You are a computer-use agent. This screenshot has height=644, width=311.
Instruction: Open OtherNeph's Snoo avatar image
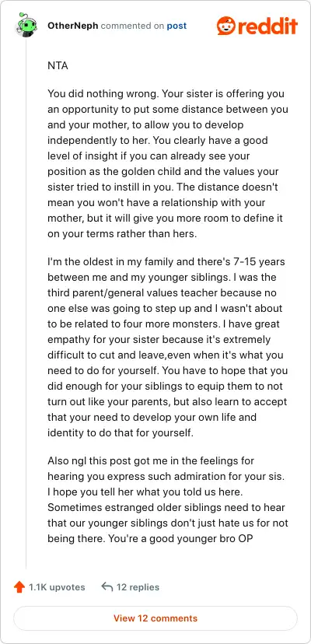(x=26, y=25)
